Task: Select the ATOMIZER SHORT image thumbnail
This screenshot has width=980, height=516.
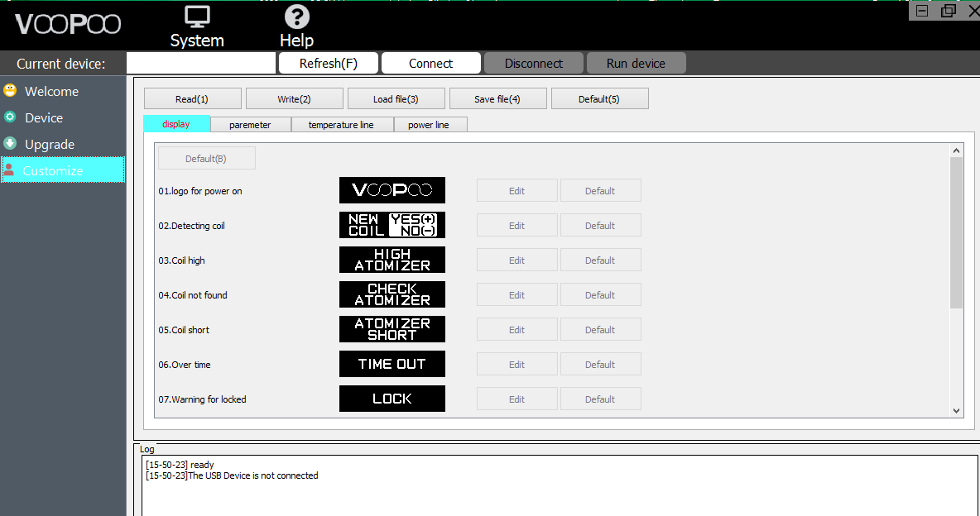Action: [392, 329]
